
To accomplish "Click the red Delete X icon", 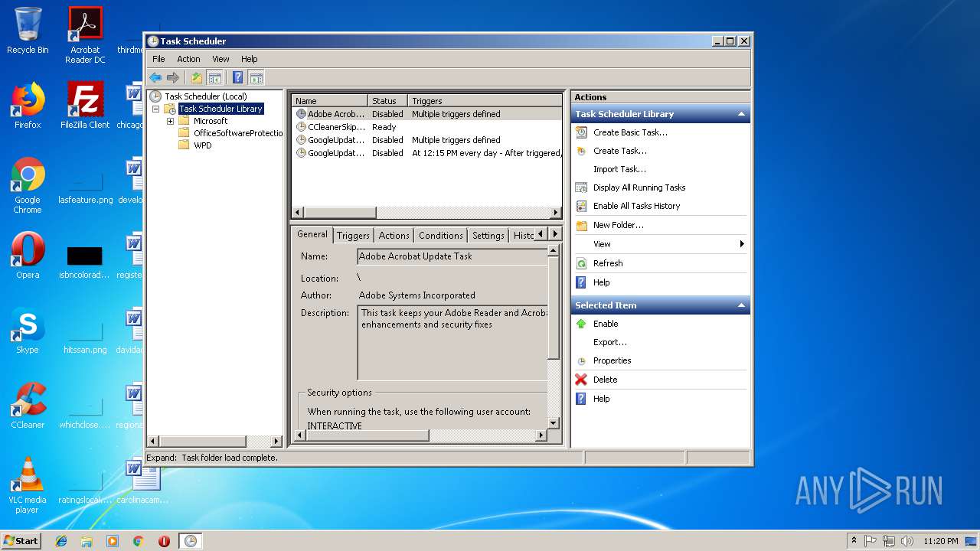I will [x=581, y=380].
